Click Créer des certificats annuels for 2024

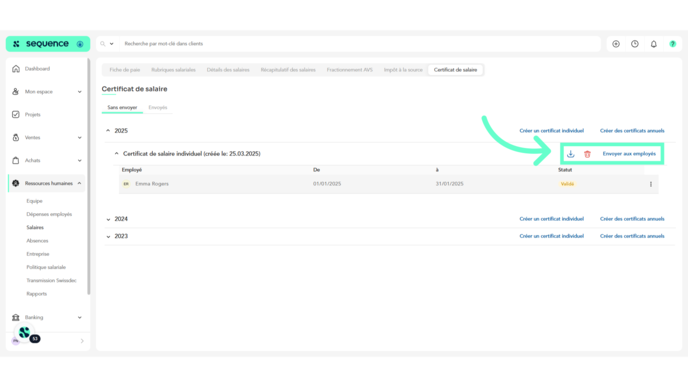tap(632, 219)
